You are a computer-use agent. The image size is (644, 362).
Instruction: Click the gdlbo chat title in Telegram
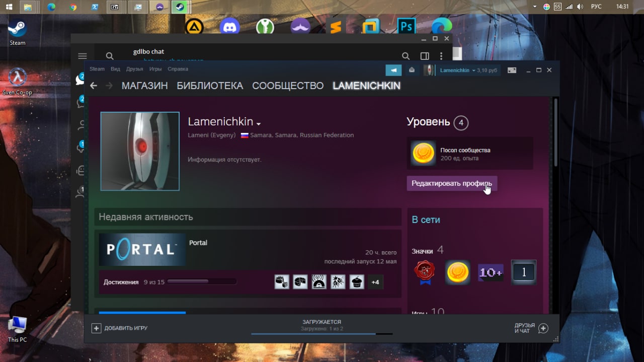(x=148, y=51)
